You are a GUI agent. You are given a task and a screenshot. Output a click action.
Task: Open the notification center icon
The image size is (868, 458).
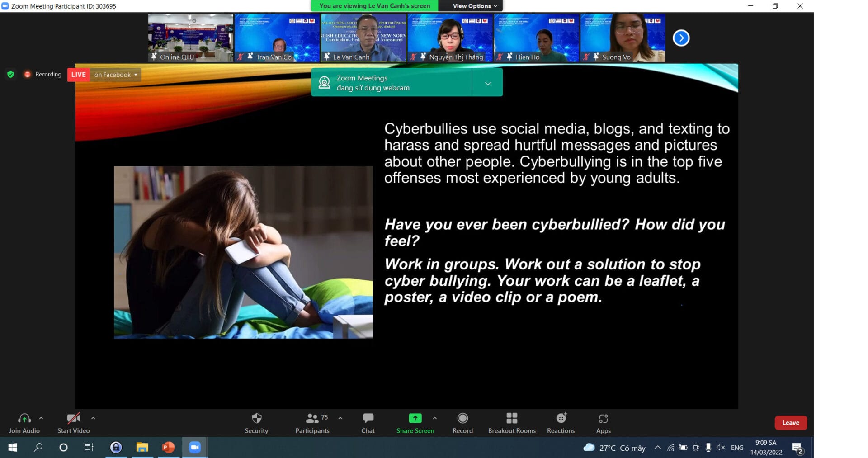pos(797,448)
